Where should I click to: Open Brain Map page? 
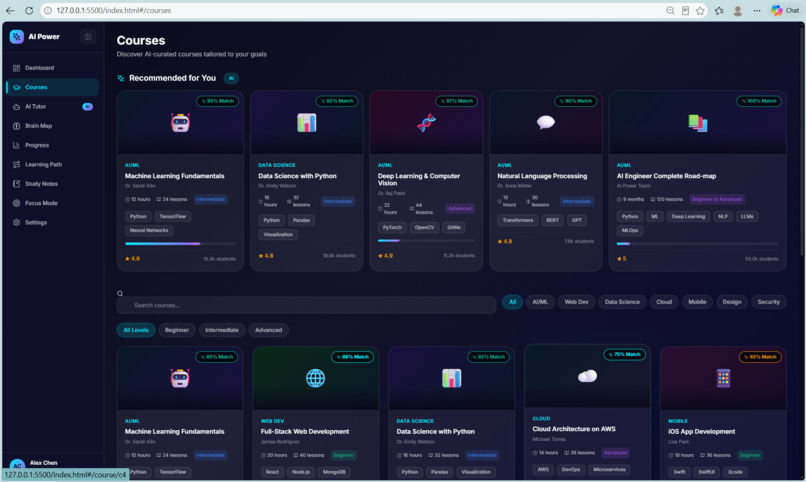[52, 126]
